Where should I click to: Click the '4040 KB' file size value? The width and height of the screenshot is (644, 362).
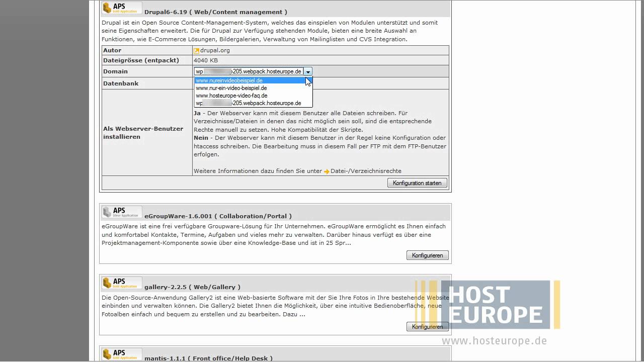(206, 60)
